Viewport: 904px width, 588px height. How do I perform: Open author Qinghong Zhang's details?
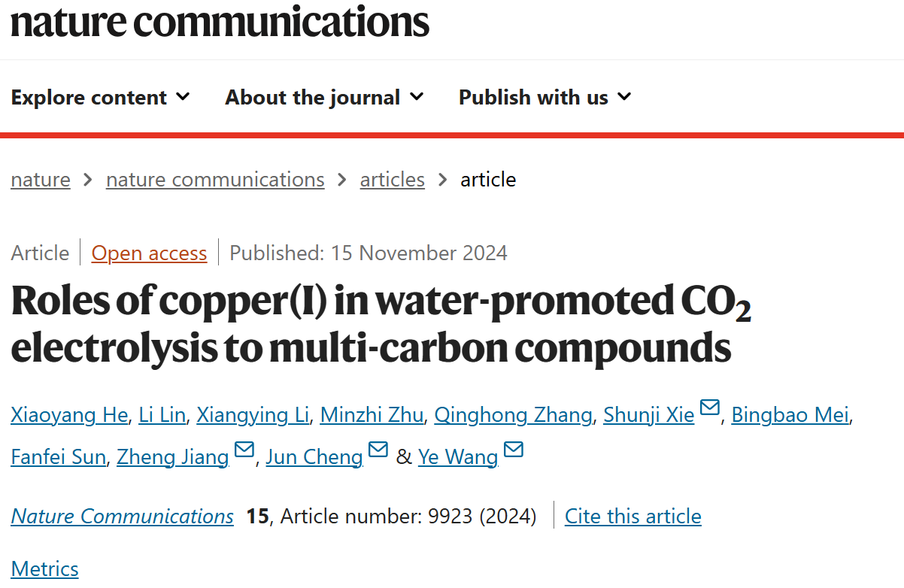pyautogui.click(x=514, y=415)
